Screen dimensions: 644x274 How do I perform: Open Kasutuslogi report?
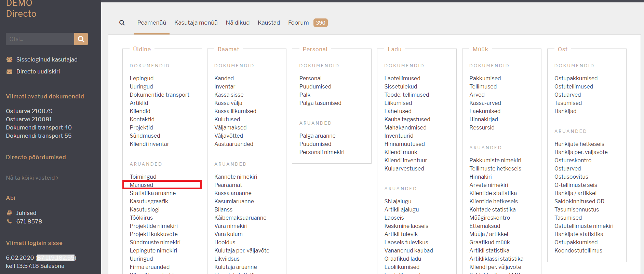145,209
